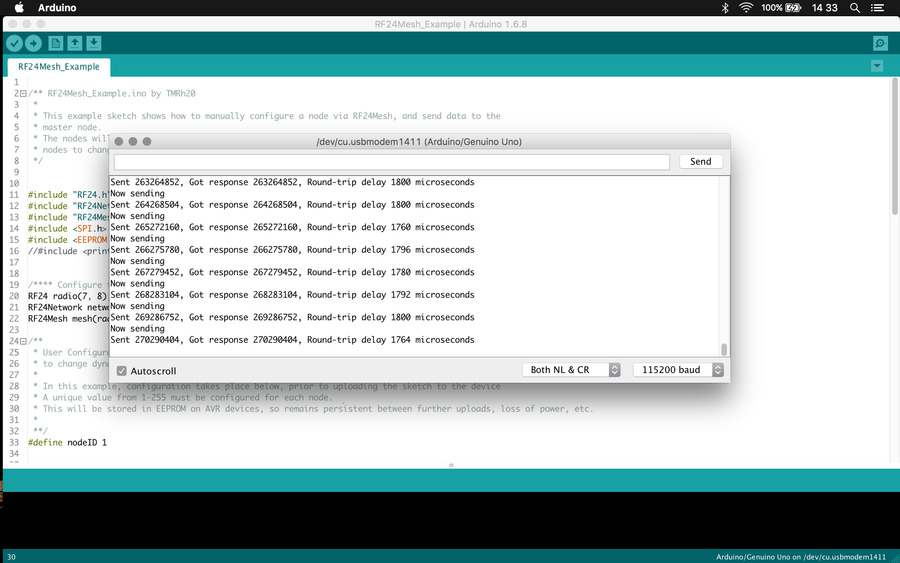Open the Arduino application menu
The image size is (900, 563).
[57, 7]
